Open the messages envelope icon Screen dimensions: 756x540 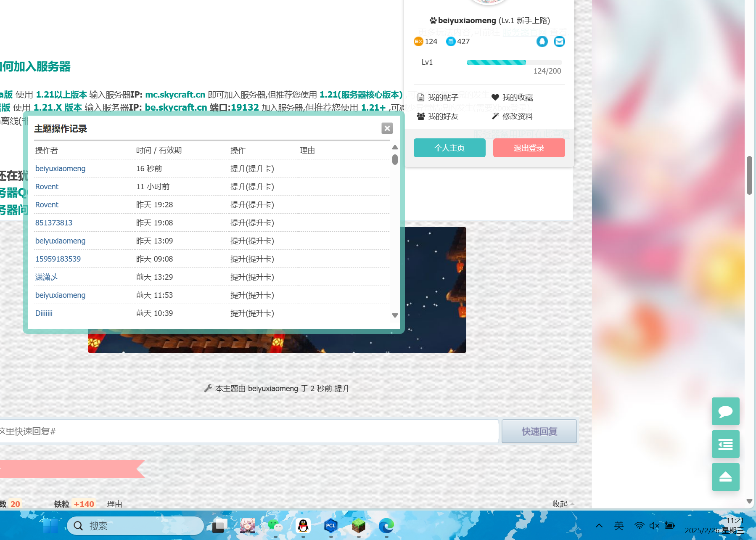point(559,41)
